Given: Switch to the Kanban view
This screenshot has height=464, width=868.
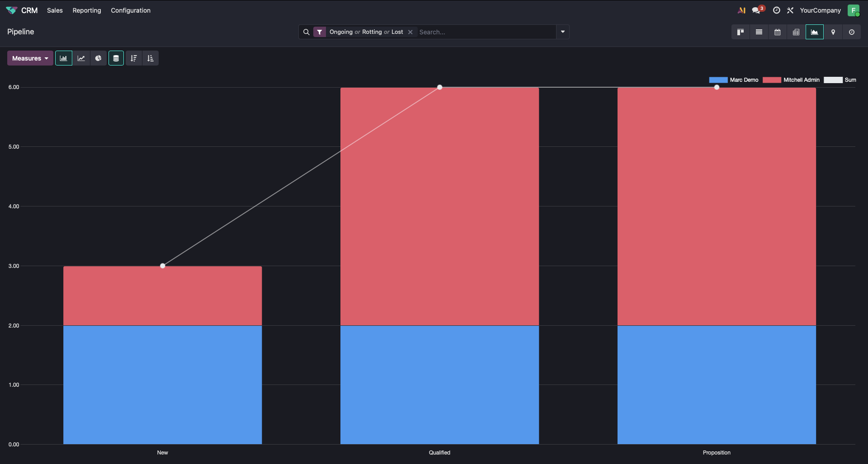Looking at the screenshot, I should tap(741, 32).
